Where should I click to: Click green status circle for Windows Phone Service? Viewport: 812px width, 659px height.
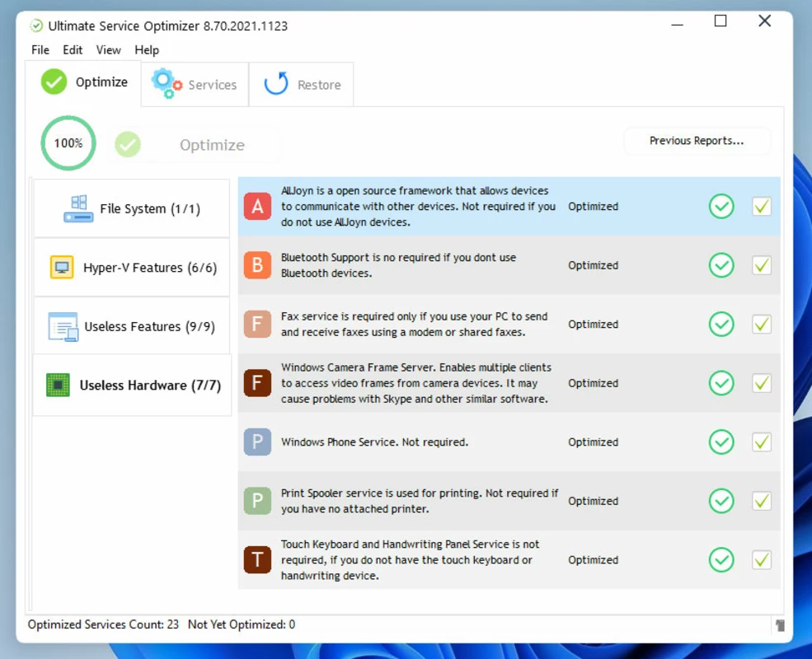[721, 442]
